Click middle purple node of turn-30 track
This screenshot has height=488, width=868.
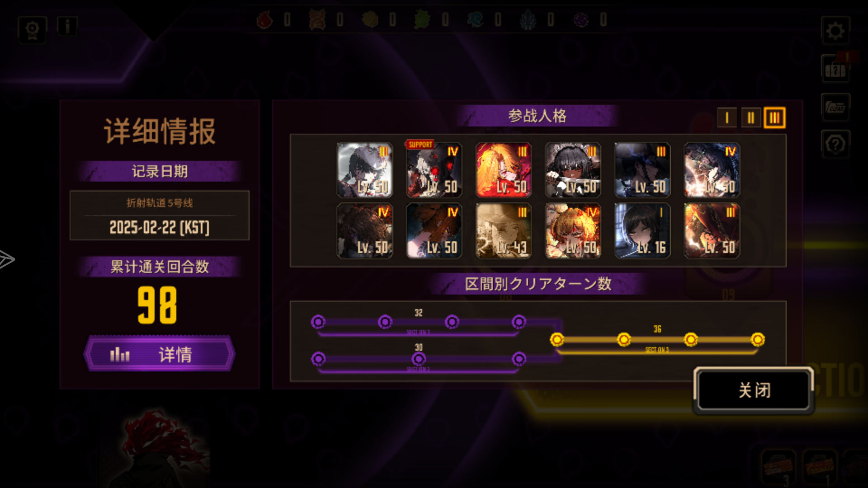[x=419, y=359]
